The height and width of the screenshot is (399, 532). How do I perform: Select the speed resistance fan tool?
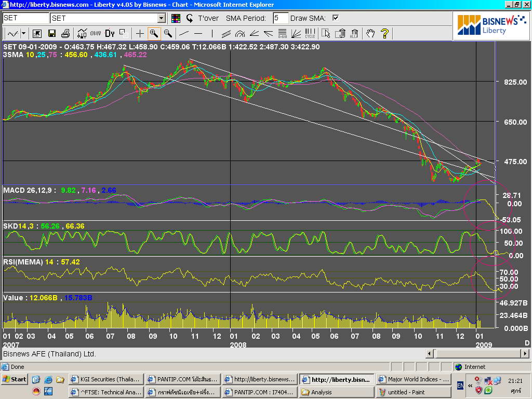(x=268, y=33)
